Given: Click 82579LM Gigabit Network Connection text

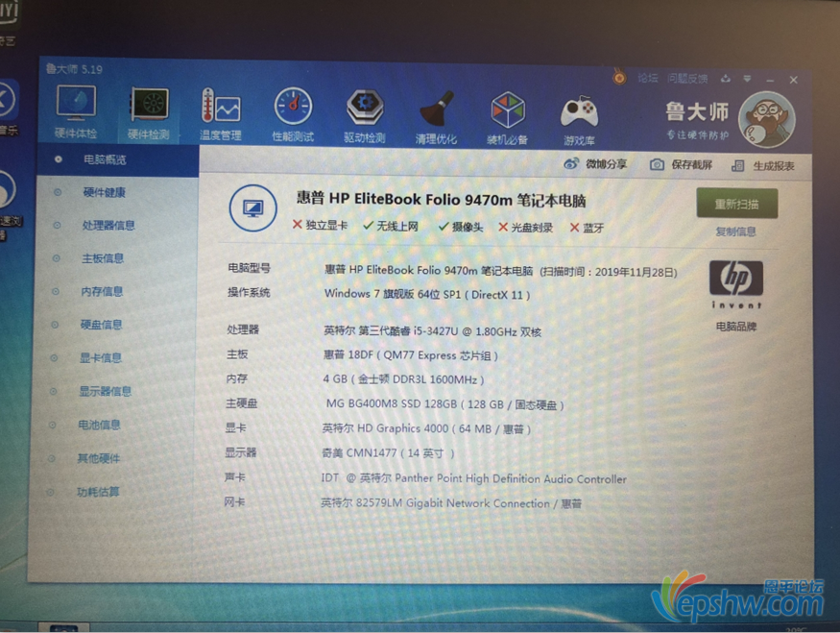Looking at the screenshot, I should pos(451,503).
